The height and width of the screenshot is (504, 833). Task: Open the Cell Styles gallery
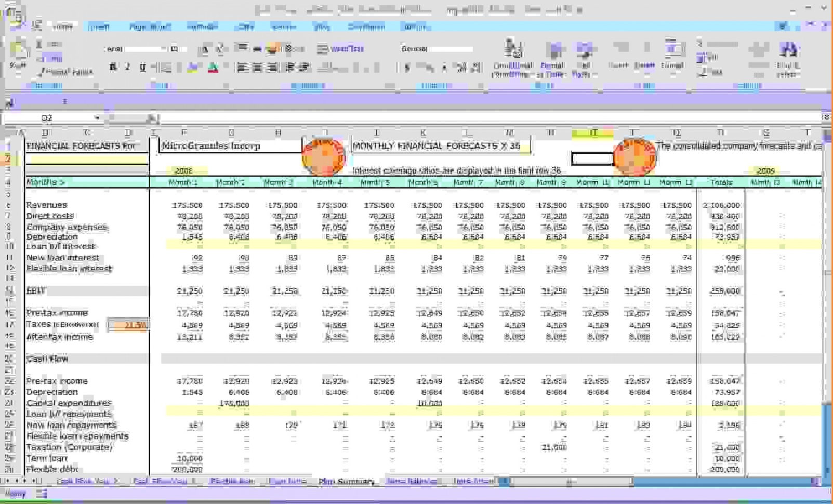tap(586, 58)
